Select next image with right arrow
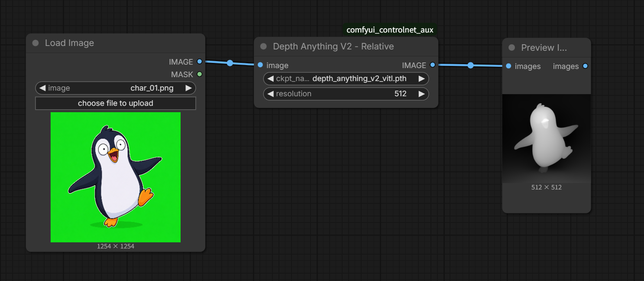Screen dimensions: 644x281 [188, 88]
